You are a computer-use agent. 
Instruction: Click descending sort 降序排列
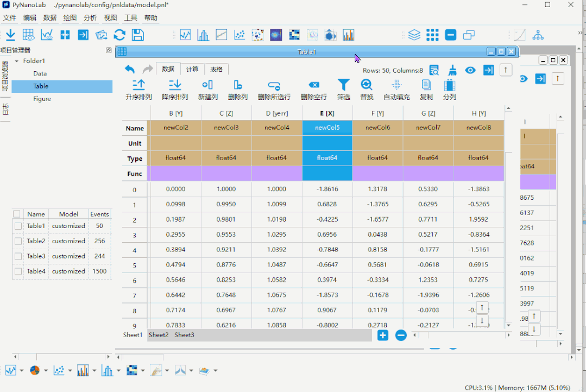[x=174, y=90]
